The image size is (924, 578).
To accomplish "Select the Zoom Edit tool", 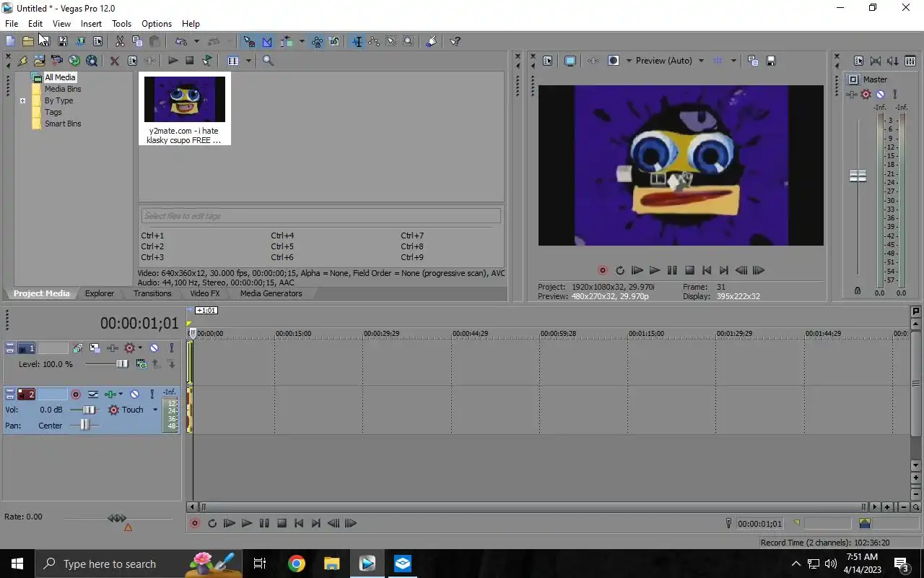I will pos(409,41).
